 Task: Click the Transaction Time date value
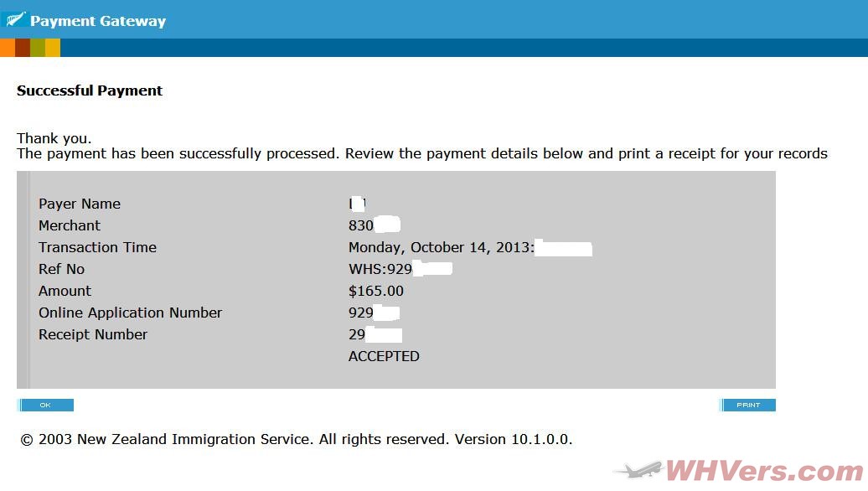point(441,247)
